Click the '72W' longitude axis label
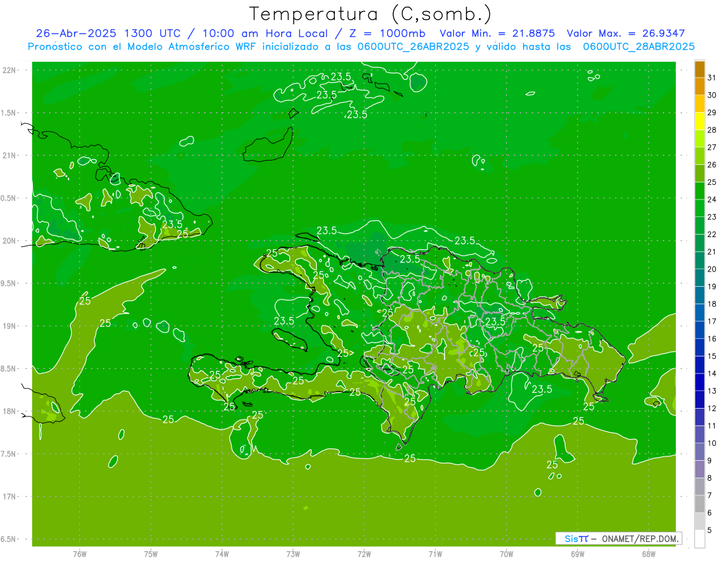 coord(364,554)
